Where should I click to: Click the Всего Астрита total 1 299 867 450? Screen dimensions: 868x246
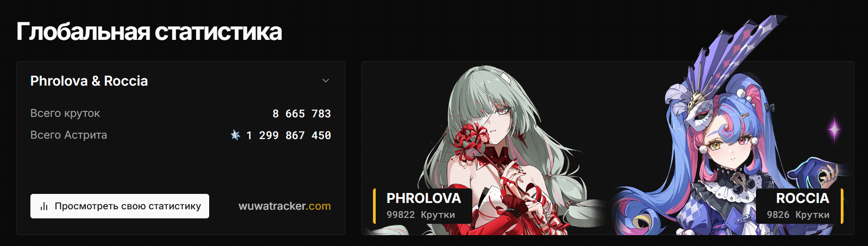(289, 135)
